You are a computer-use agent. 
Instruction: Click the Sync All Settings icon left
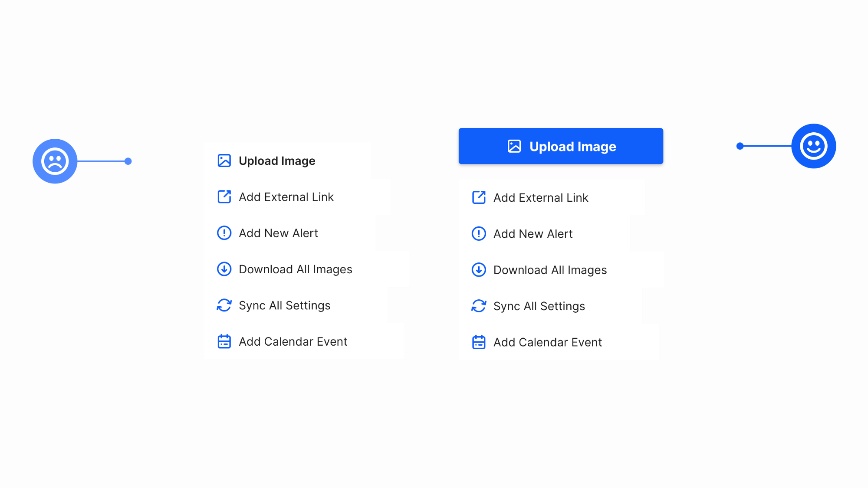click(224, 305)
